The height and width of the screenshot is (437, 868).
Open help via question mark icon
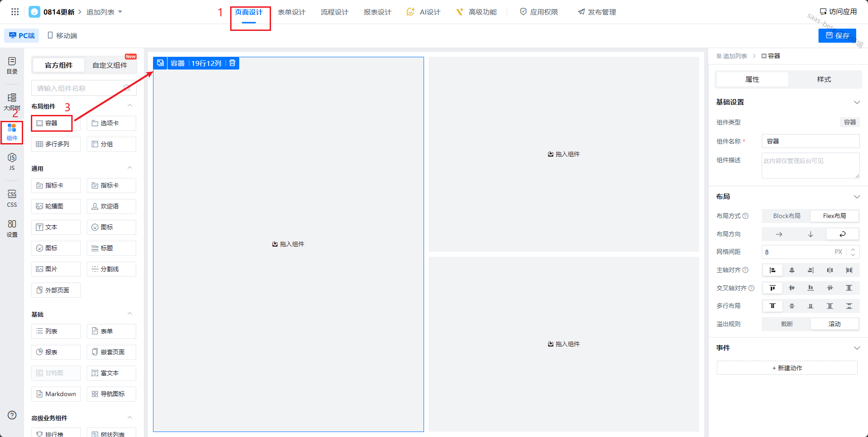click(12, 415)
